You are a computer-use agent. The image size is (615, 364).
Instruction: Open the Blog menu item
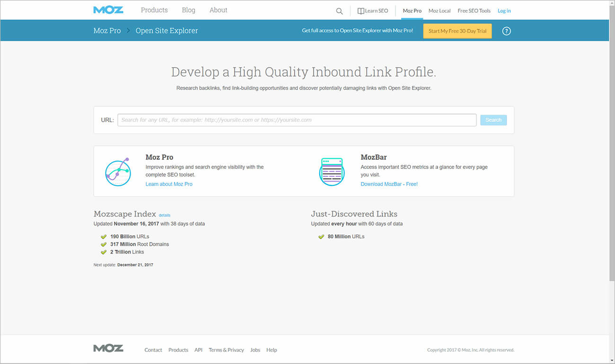(x=188, y=10)
